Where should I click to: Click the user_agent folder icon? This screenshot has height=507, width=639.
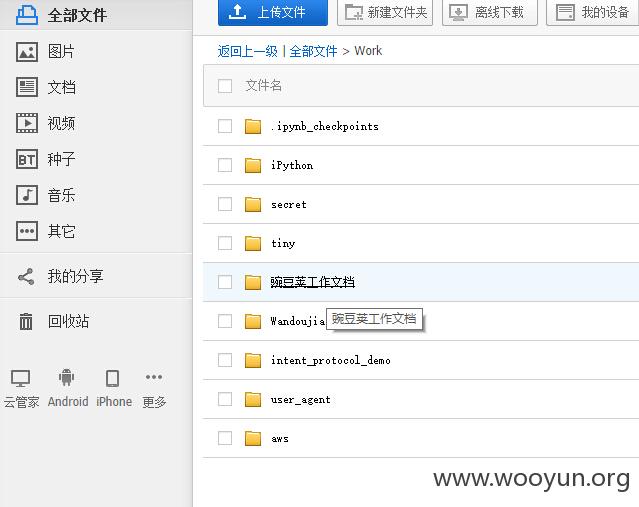tap(253, 399)
